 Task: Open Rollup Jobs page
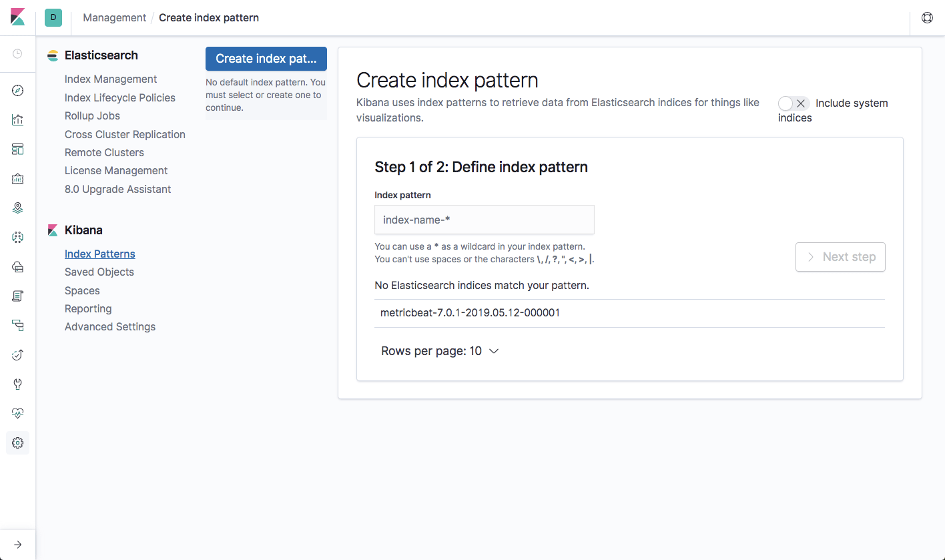pos(92,116)
